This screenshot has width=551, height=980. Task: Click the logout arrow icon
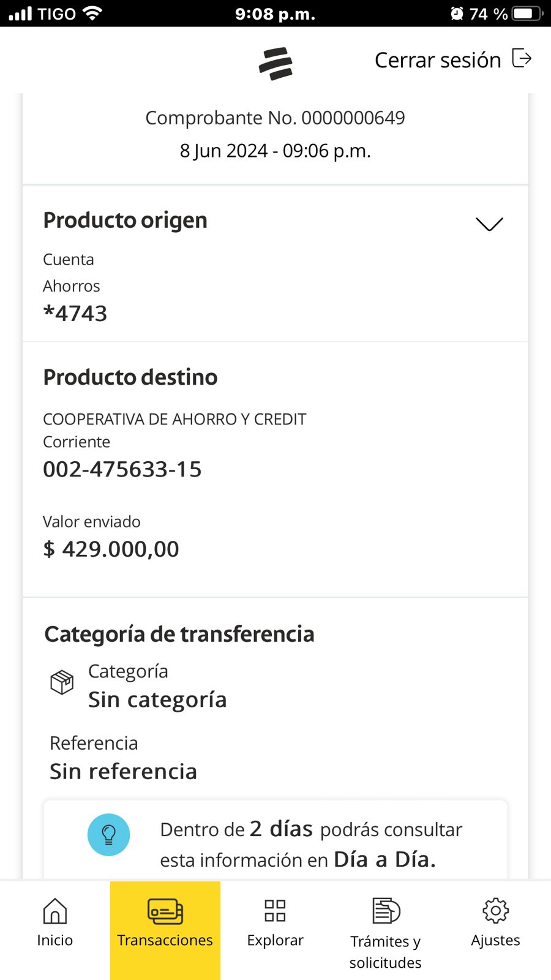522,59
